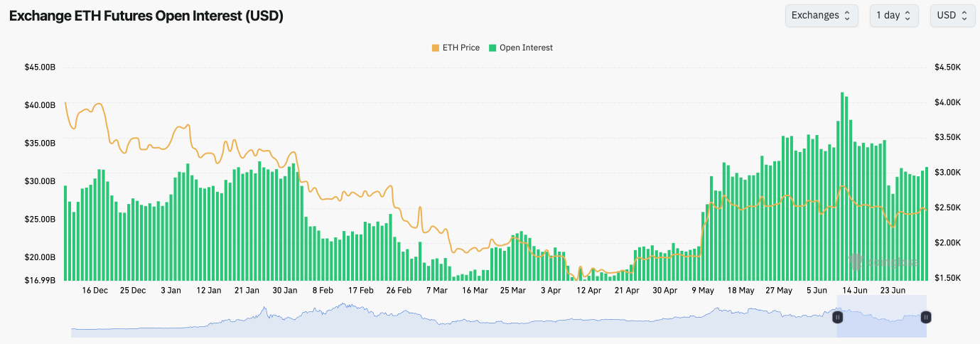Click the 14 Jun x-axis date label

tap(855, 291)
